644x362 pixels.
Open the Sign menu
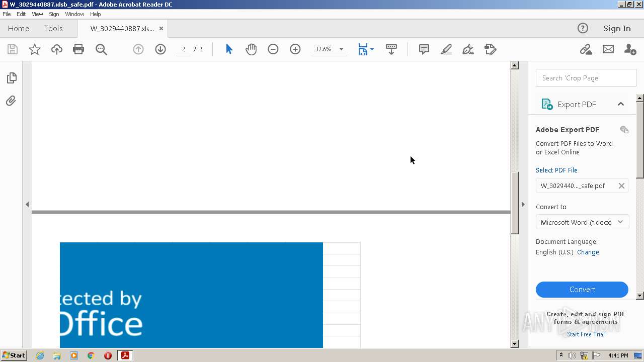pyautogui.click(x=54, y=14)
